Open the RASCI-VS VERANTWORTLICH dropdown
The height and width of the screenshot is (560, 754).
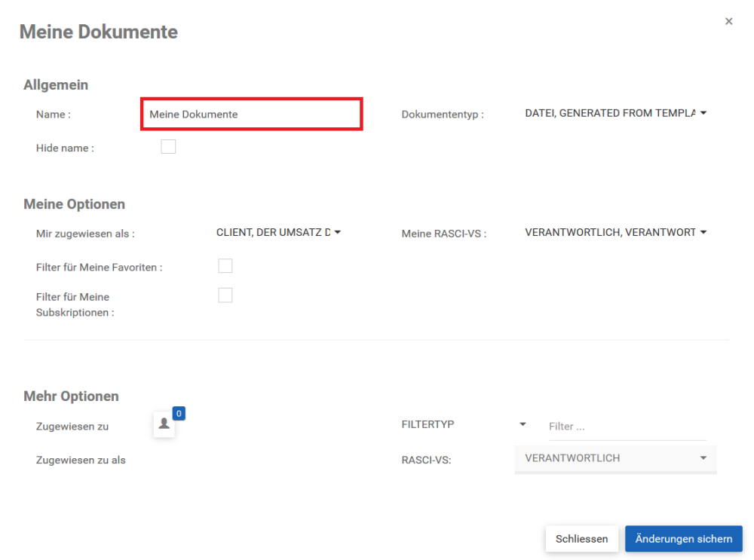click(x=615, y=458)
